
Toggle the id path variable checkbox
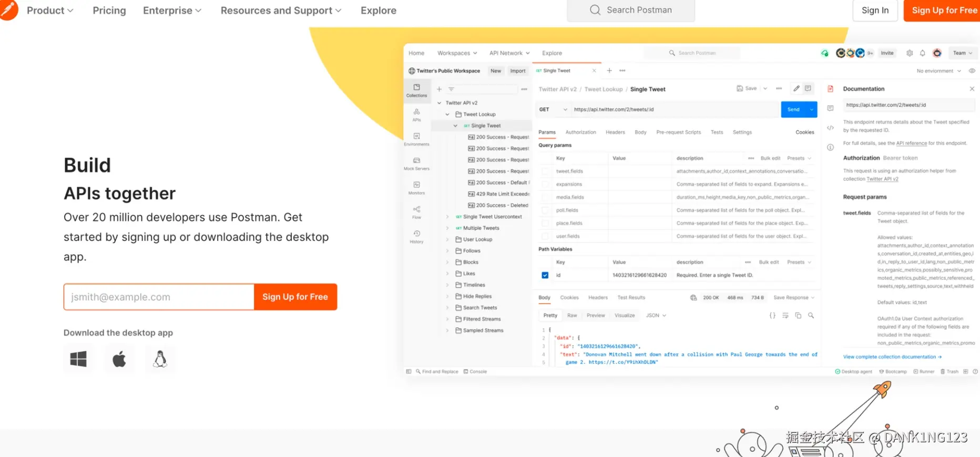tap(545, 275)
